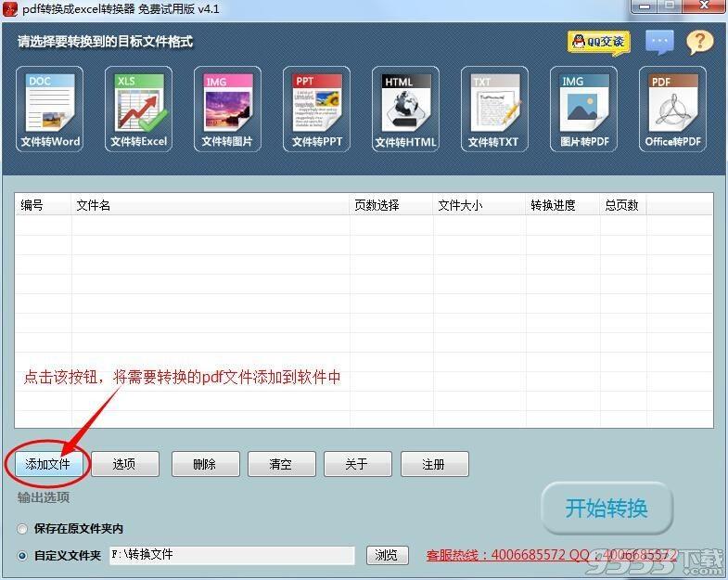Screen dimensions: 728x580
Task: Sort by the 文件名 column header
Action: coord(211,205)
